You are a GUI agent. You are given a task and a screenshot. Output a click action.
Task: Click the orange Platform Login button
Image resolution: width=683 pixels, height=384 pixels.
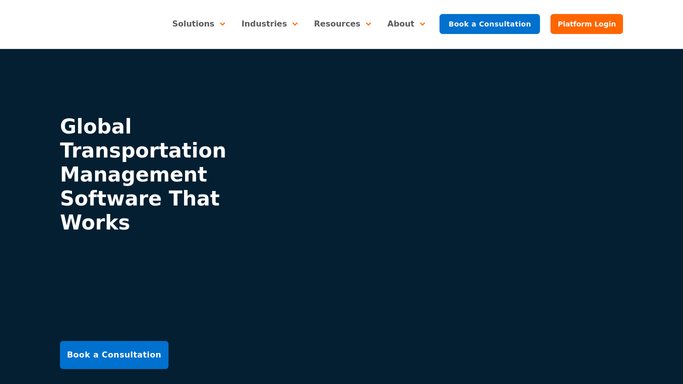coord(587,24)
